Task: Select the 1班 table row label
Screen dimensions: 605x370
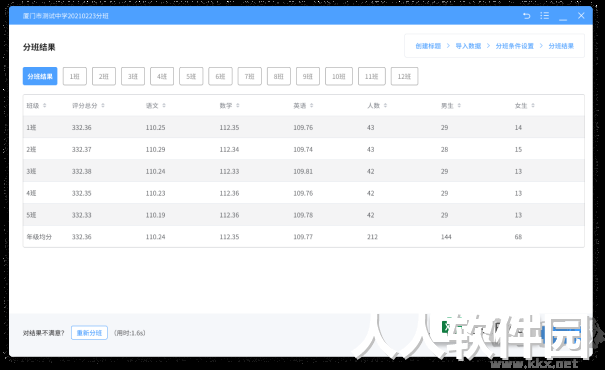Action: point(31,127)
